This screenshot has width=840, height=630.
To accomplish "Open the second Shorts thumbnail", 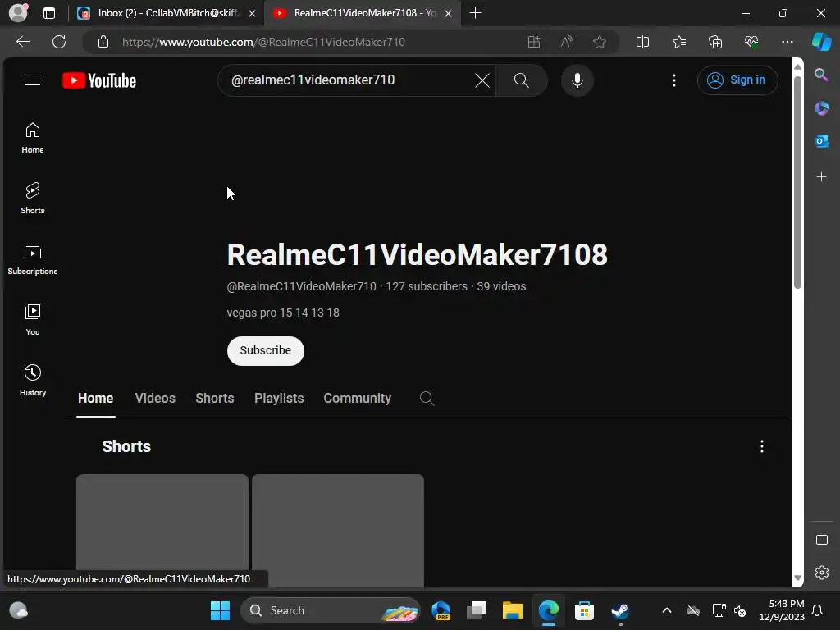I will [338, 531].
